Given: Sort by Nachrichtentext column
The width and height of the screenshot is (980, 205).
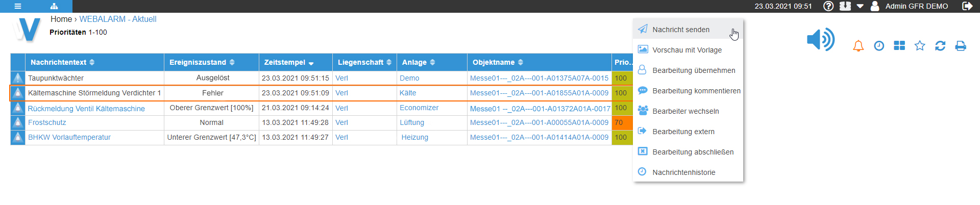Looking at the screenshot, I should coord(62,62).
